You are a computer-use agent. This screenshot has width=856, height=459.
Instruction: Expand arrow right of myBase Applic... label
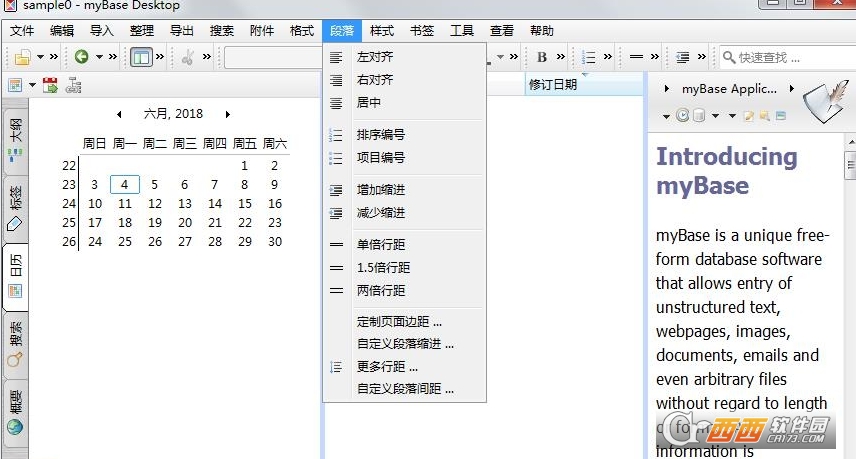(x=792, y=88)
